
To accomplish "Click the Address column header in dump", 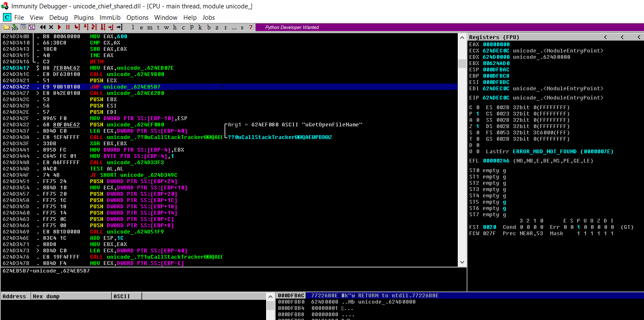I will point(16,296).
